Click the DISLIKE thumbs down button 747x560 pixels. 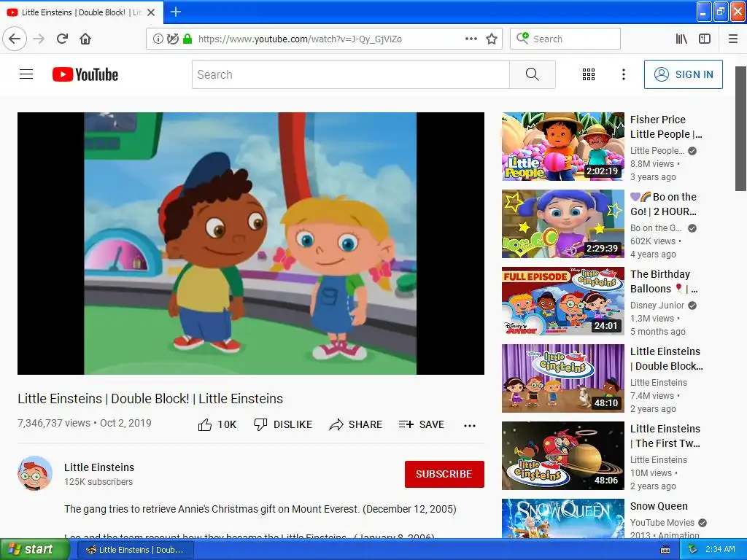(283, 424)
